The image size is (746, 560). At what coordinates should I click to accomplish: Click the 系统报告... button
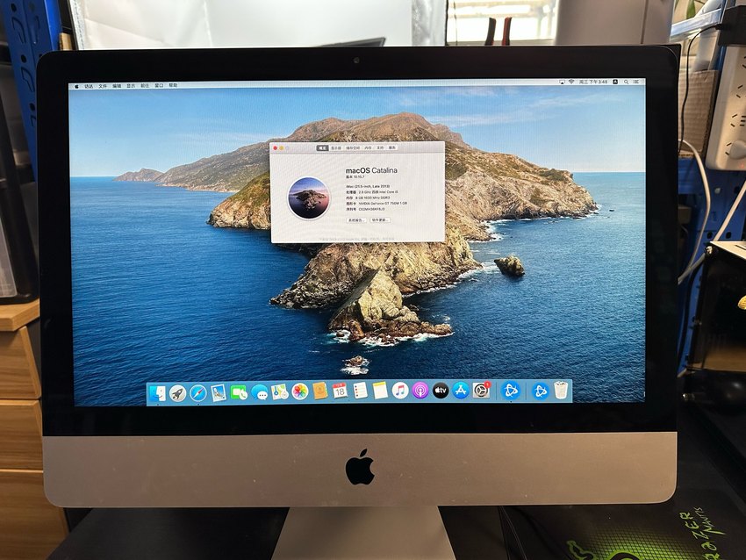tap(356, 220)
